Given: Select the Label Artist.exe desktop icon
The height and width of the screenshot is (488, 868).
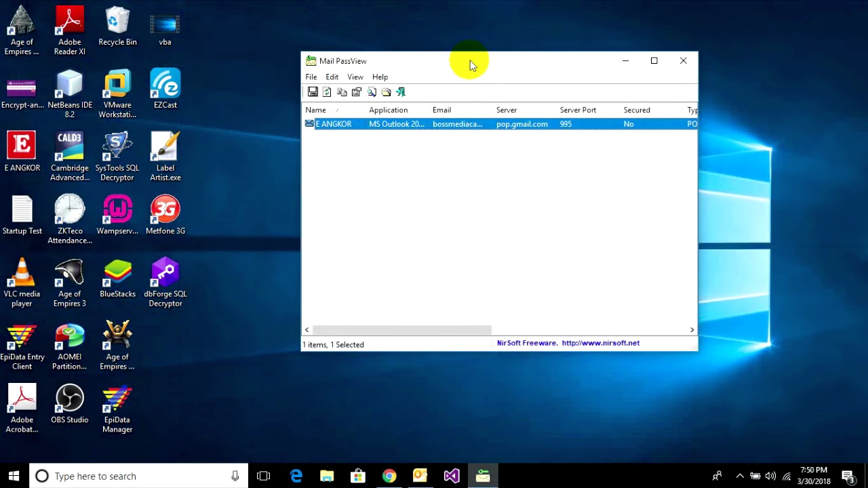Looking at the screenshot, I should [x=165, y=157].
